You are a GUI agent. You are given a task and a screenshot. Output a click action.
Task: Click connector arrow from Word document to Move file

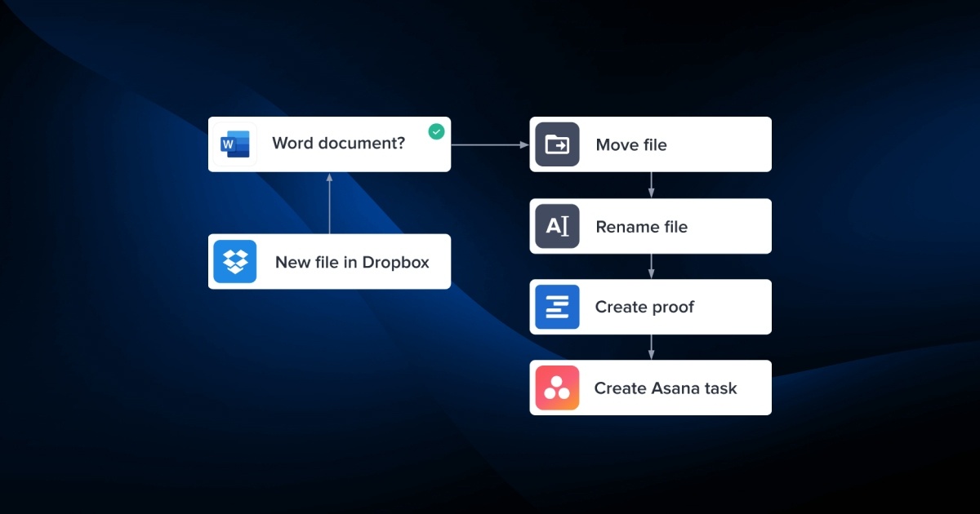(x=490, y=145)
